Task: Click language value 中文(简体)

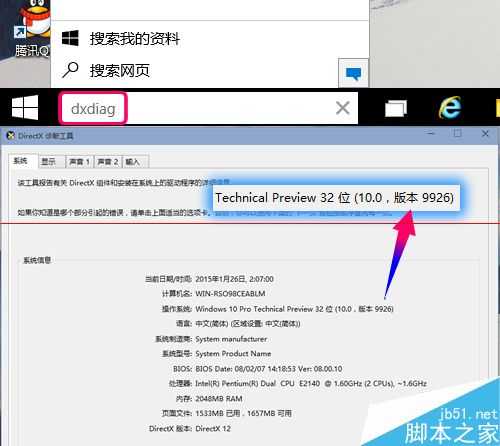Action: [x=248, y=324]
